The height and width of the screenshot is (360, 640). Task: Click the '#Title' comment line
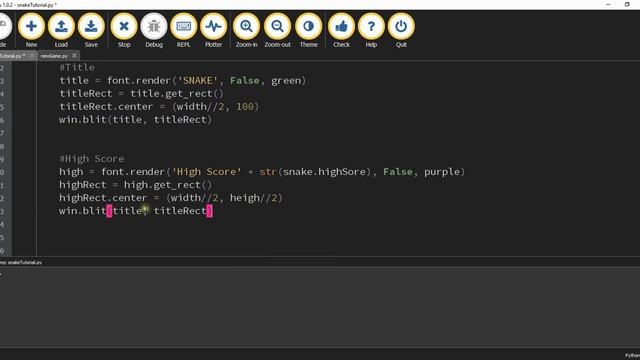point(77,67)
